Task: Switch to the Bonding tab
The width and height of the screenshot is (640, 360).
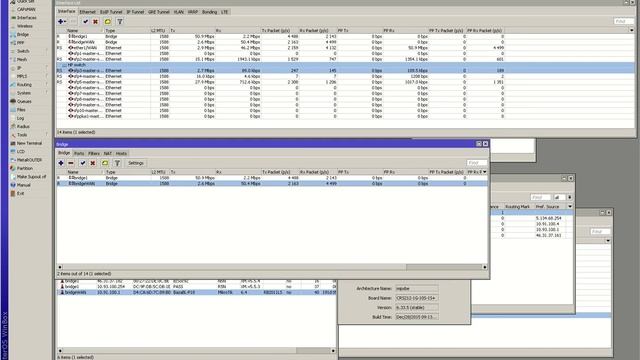Action: tap(209, 12)
